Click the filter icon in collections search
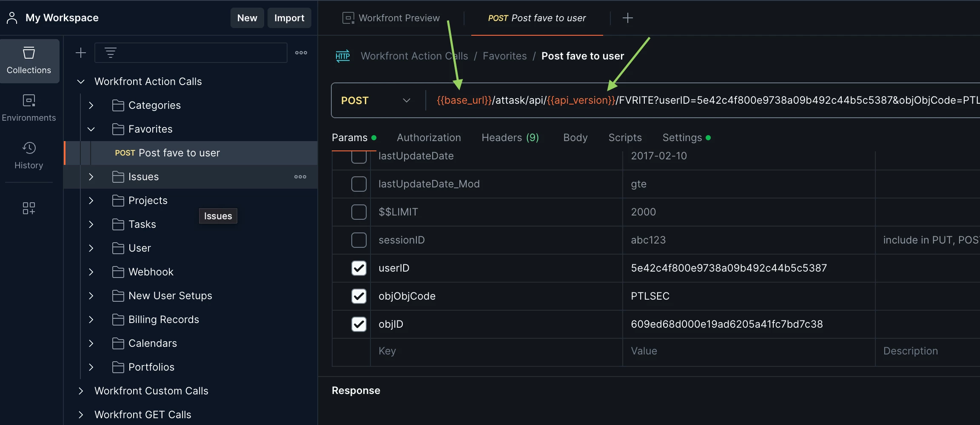Image resolution: width=980 pixels, height=425 pixels. click(x=111, y=53)
